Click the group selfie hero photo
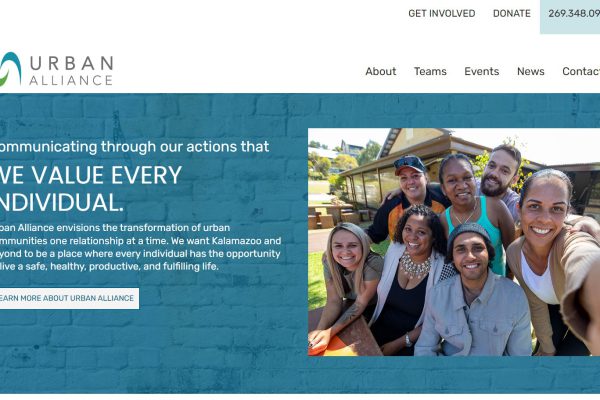The height and width of the screenshot is (400, 600). (x=454, y=242)
